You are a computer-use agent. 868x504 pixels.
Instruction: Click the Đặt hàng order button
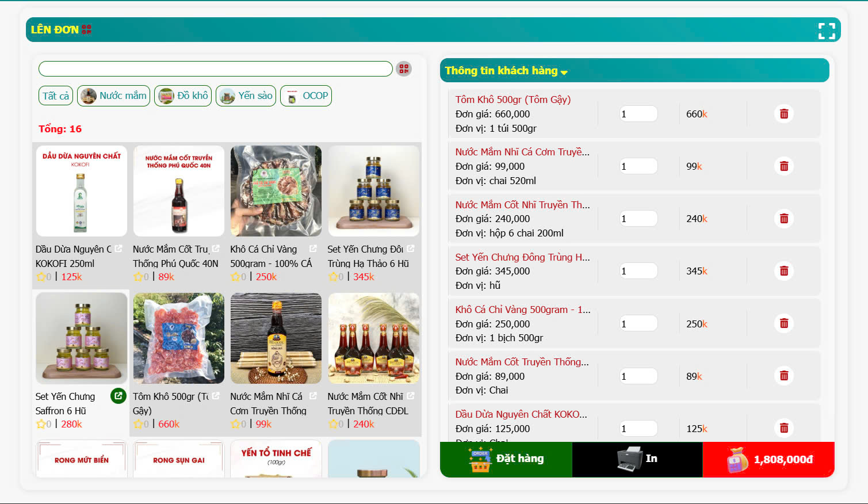click(506, 459)
